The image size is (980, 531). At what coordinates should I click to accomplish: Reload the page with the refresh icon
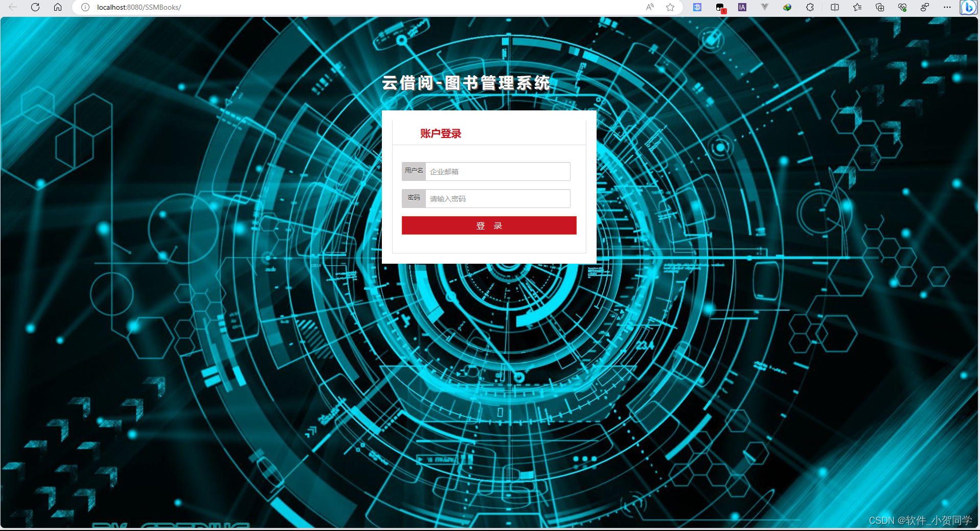pos(35,7)
